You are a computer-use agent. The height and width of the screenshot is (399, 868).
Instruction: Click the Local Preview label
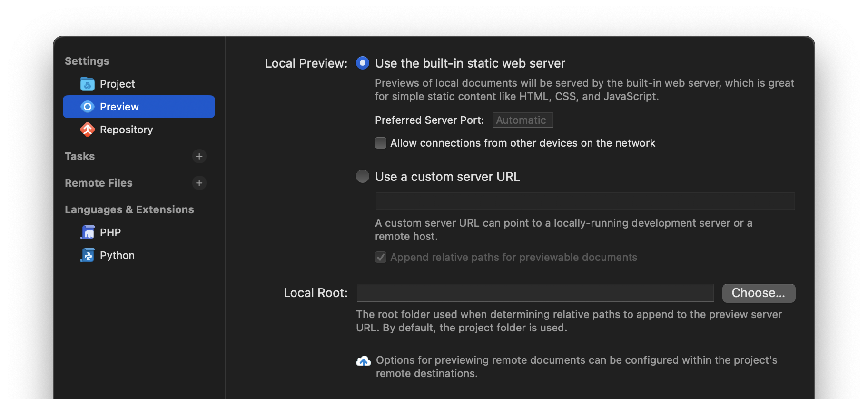pos(306,63)
